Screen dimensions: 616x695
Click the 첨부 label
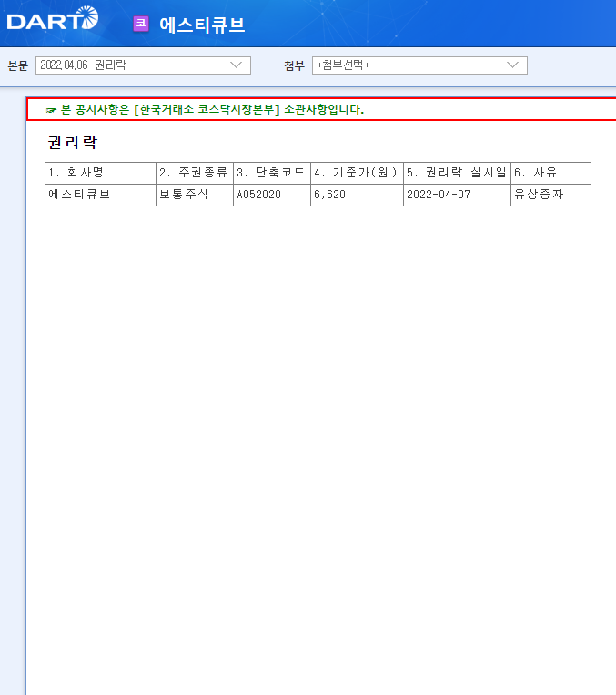pos(295,65)
